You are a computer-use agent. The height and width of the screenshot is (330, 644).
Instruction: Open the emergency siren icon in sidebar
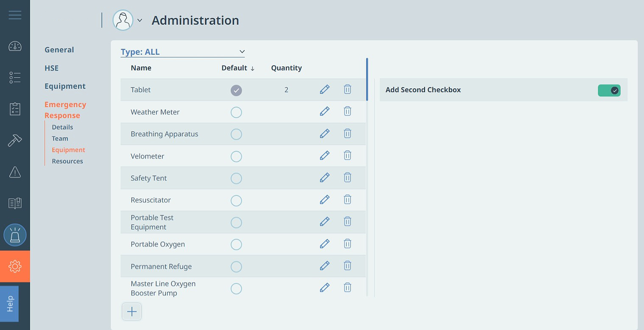click(x=15, y=235)
